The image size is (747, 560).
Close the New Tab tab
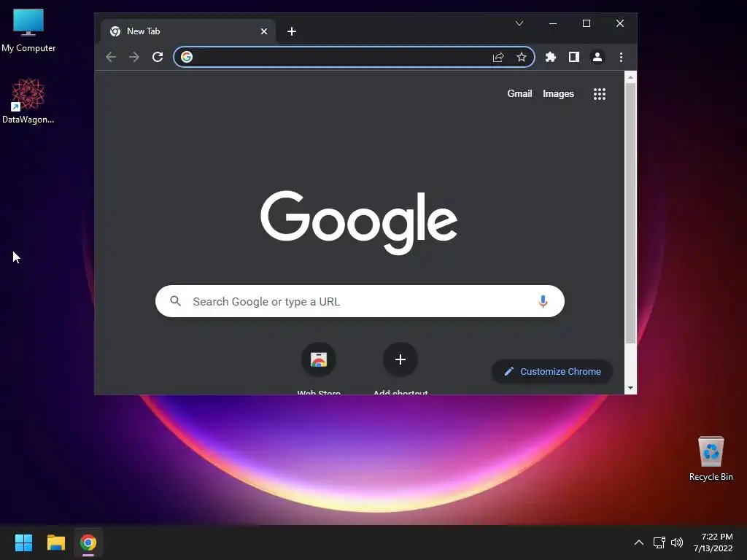264,31
